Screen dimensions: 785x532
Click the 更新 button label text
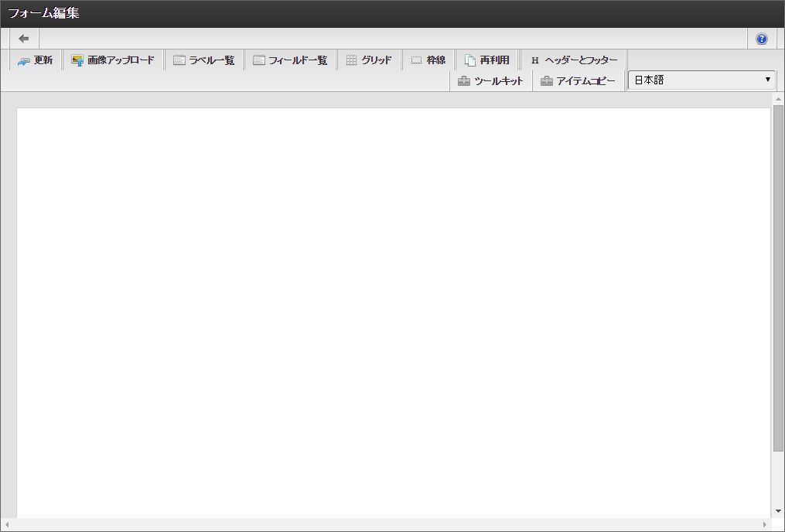tap(40, 60)
